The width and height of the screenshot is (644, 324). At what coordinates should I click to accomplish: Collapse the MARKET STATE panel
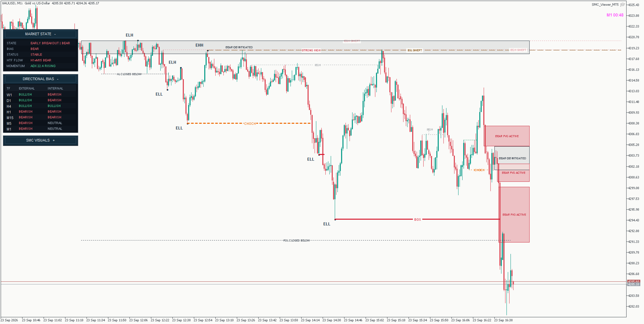(55, 34)
